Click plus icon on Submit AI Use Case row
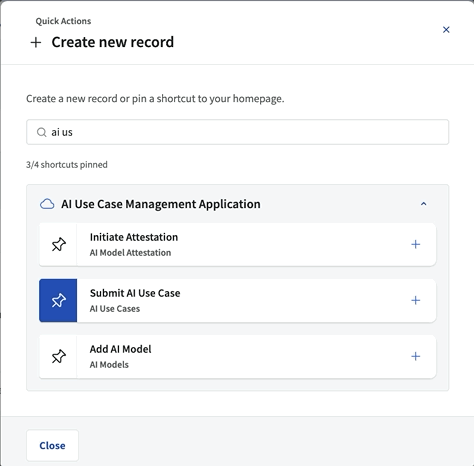Viewport: 474px width, 466px height. [415, 300]
